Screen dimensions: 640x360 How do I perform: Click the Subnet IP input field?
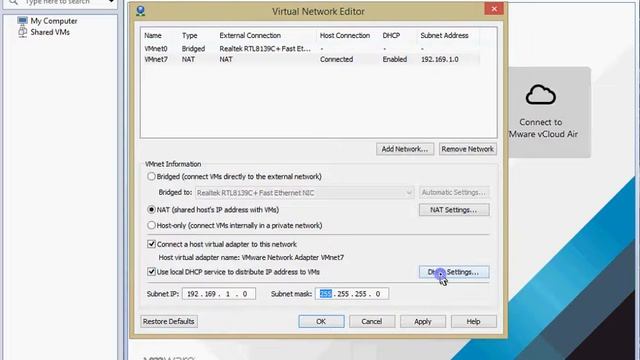click(x=219, y=294)
